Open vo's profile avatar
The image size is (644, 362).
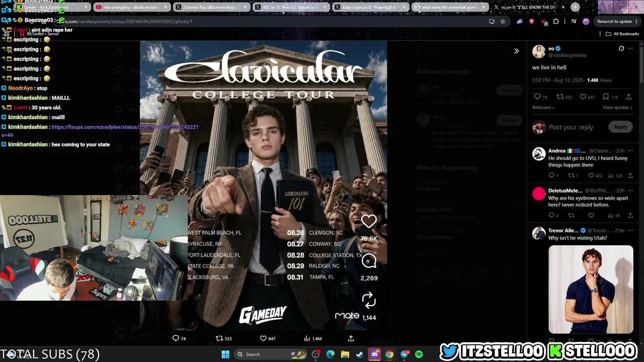[x=539, y=51]
